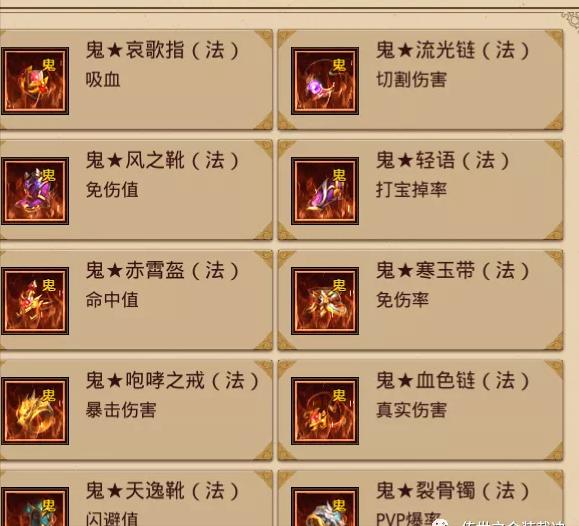The image size is (579, 526).
Task: Click the 鬼★天逸靴 boots icon
Action: click(35, 506)
